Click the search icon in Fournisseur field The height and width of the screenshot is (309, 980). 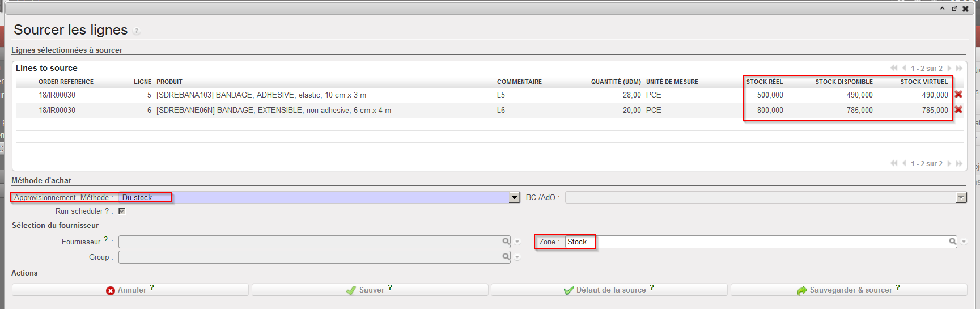pos(506,242)
